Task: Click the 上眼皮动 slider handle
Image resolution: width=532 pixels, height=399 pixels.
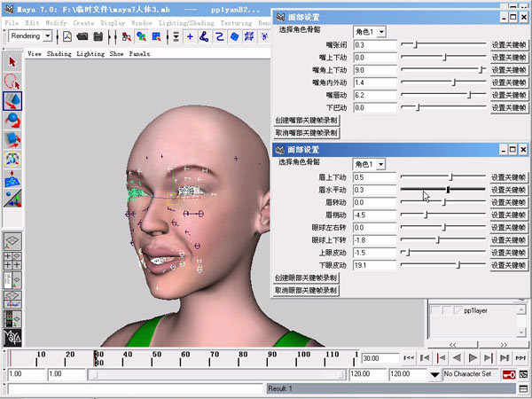Action: (408, 253)
